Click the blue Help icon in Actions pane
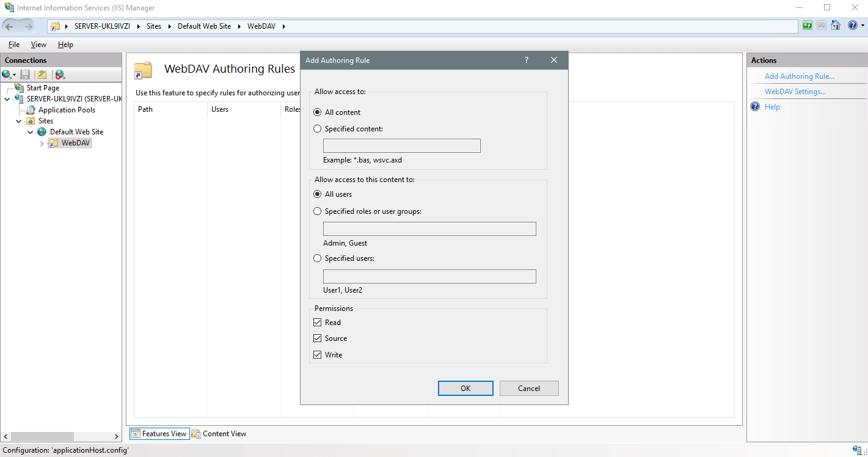 pos(755,107)
